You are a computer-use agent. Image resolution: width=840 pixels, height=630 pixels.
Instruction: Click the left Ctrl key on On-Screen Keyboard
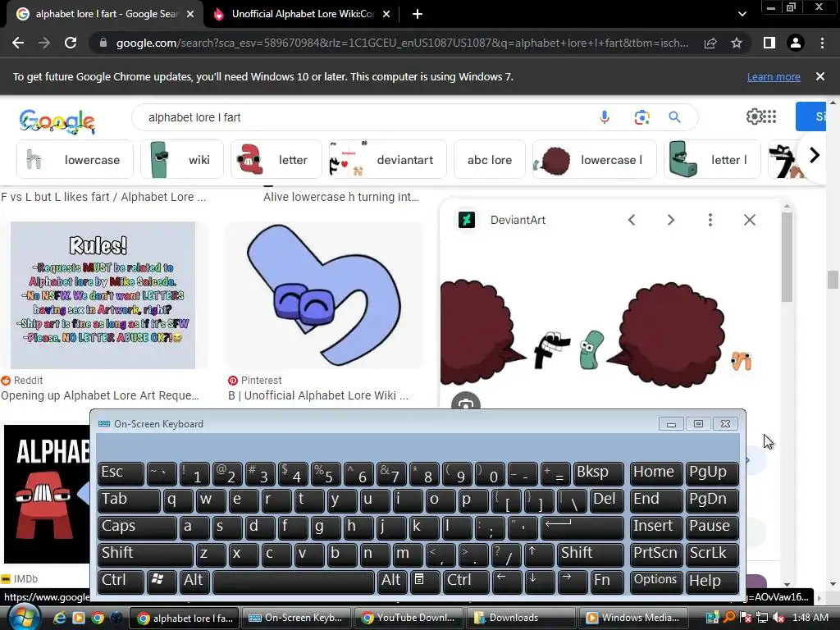coord(121,581)
